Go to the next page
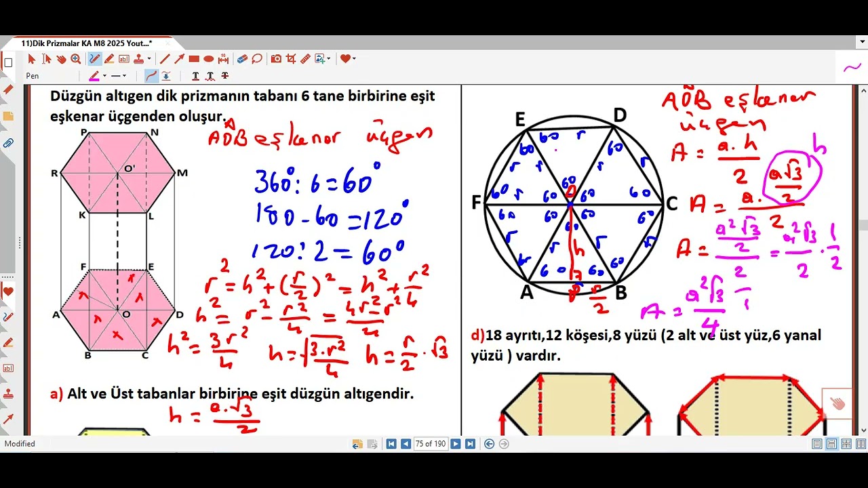The height and width of the screenshot is (488, 868). point(456,444)
